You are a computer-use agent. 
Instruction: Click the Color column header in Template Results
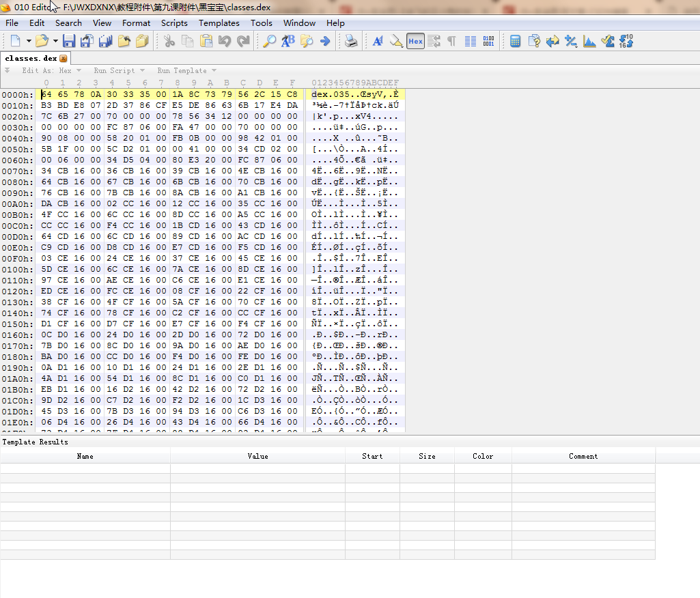click(482, 456)
